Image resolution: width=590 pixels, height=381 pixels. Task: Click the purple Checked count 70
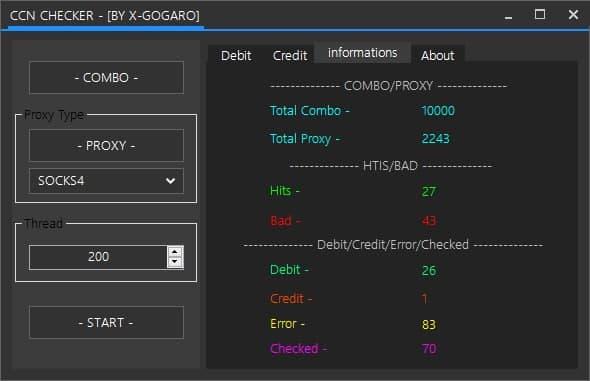tap(429, 349)
